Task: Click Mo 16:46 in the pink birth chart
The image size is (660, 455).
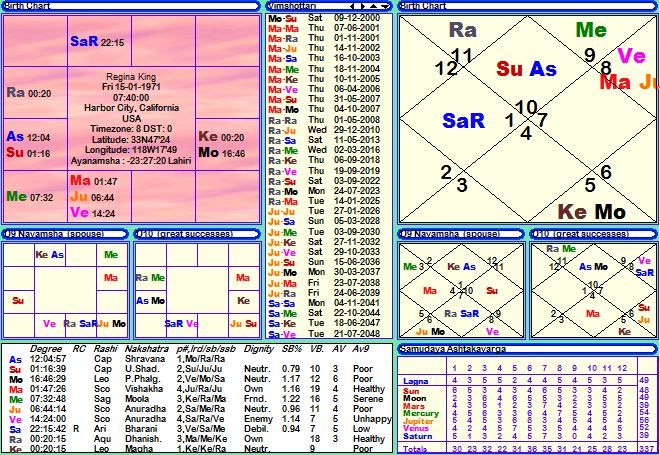Action: tap(222, 152)
